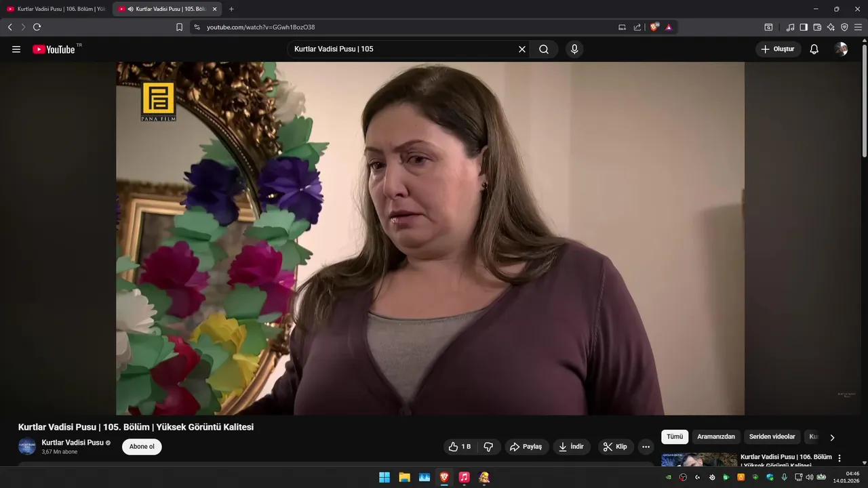Image resolution: width=868 pixels, height=488 pixels.
Task: Open the Brave browser taskbar icon
Action: [443, 477]
